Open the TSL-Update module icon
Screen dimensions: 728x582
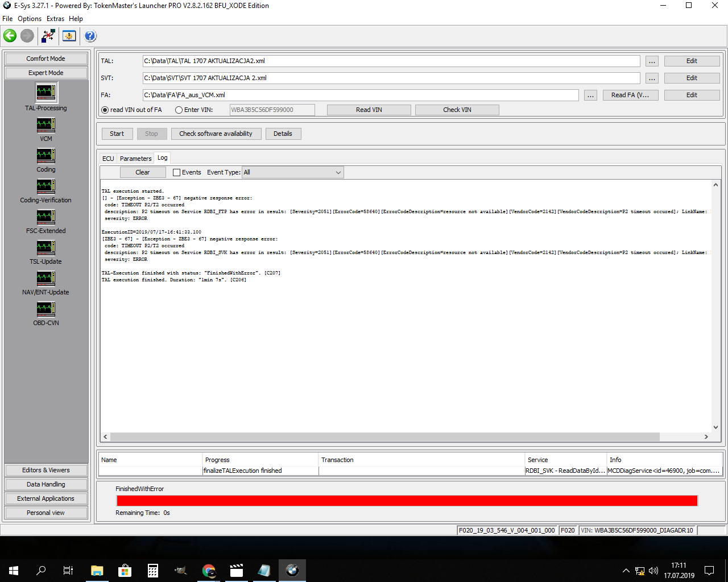click(x=46, y=247)
